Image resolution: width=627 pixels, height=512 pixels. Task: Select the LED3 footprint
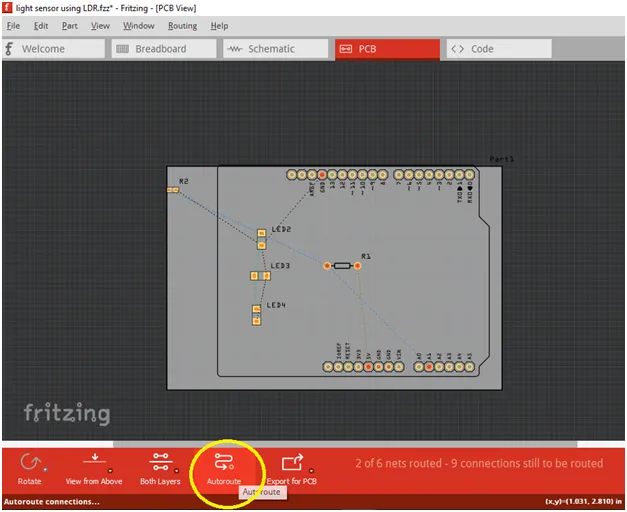click(260, 276)
